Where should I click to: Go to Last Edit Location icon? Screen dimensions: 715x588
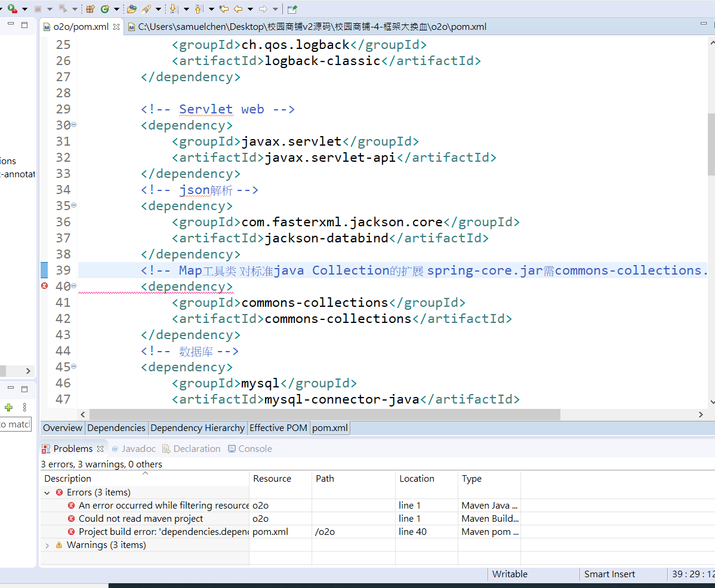(x=224, y=9)
